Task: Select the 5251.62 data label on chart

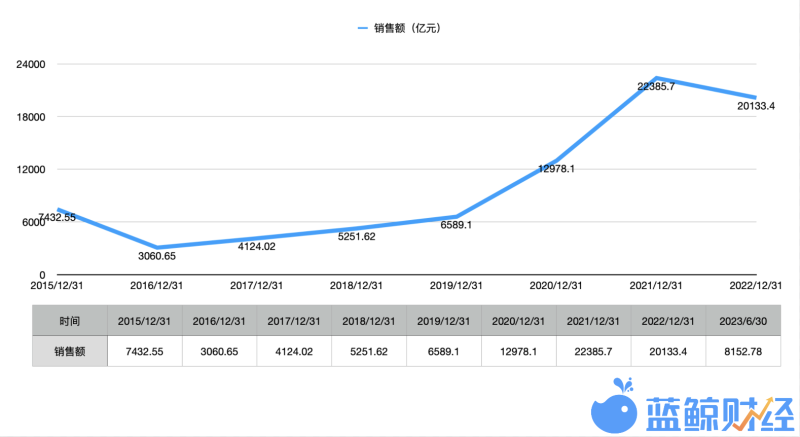Action: point(356,237)
